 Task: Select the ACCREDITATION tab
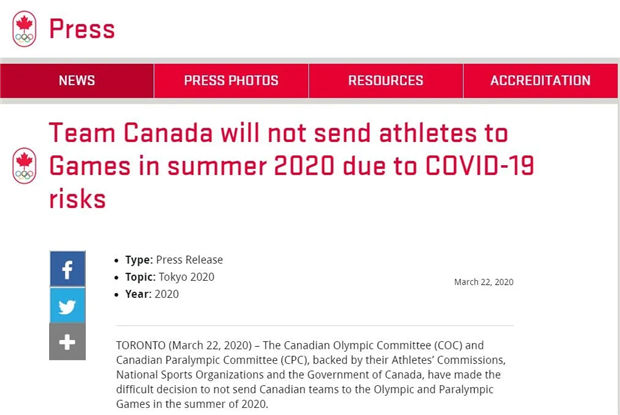point(540,81)
